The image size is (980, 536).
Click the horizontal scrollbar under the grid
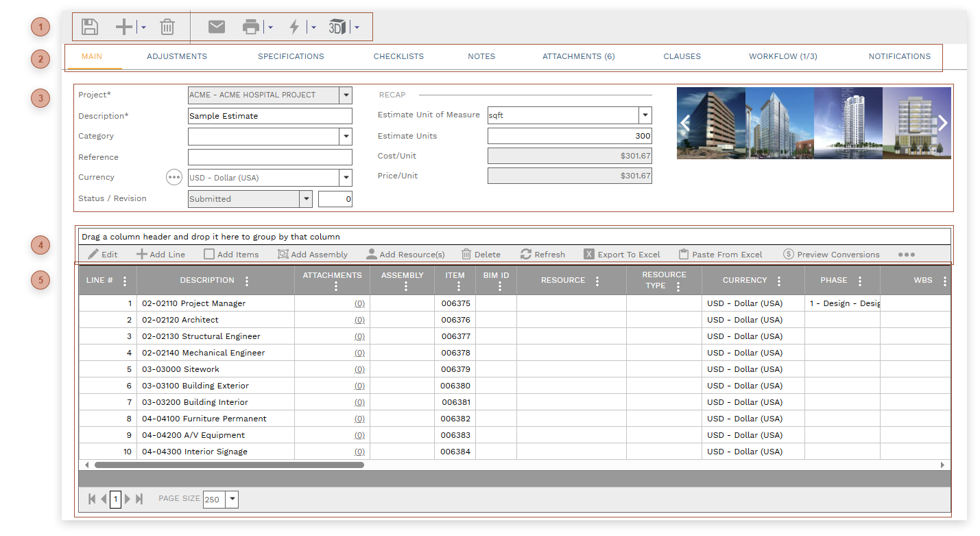click(x=229, y=465)
